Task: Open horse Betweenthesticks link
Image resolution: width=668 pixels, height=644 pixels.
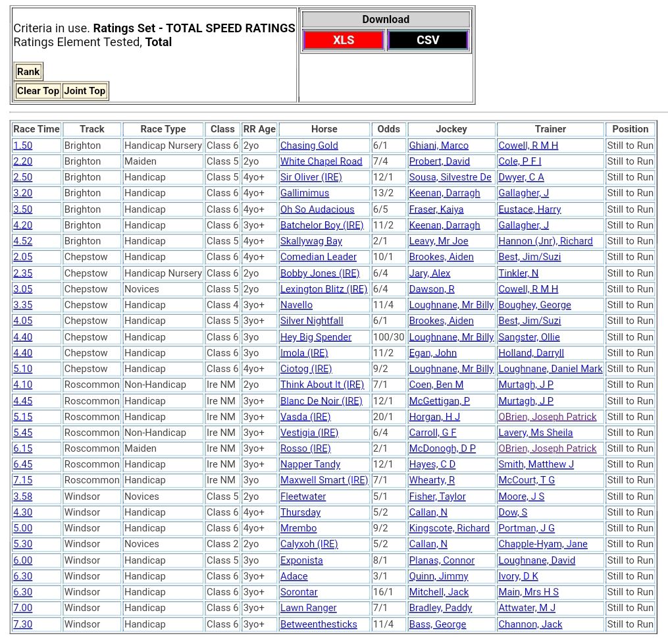Action: (319, 624)
